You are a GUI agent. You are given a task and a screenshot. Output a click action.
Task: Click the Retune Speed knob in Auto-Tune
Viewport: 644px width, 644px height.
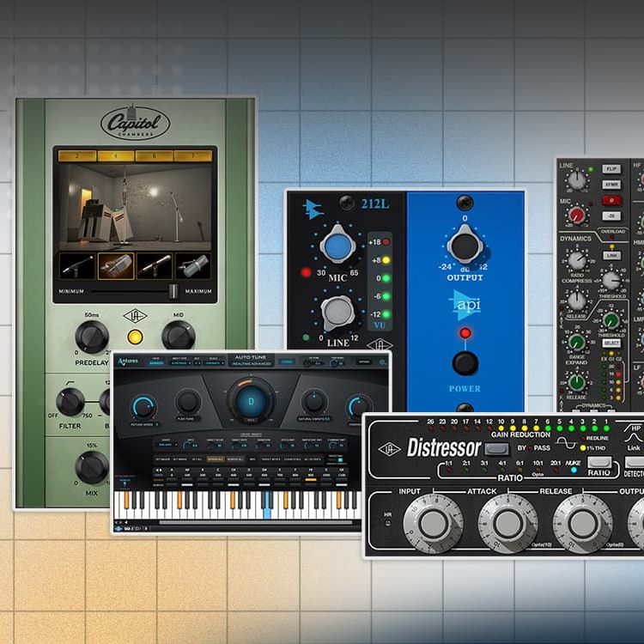(x=143, y=407)
